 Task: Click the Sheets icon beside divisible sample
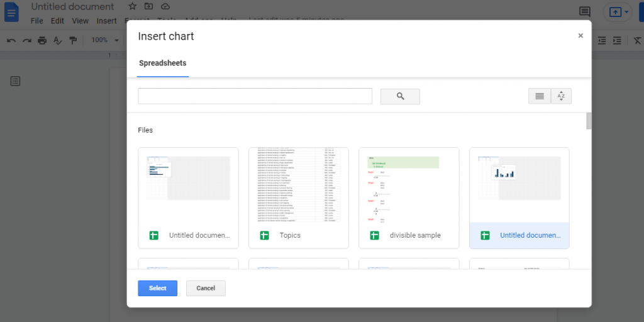tap(374, 236)
